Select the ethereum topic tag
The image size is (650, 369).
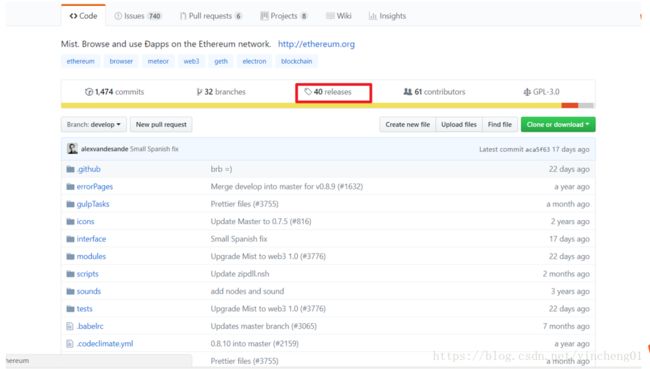(x=80, y=61)
